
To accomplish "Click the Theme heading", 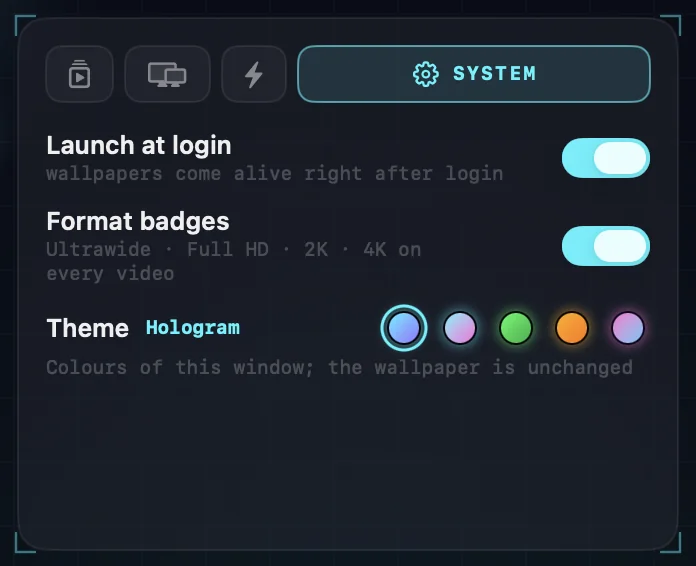I will point(87,328).
